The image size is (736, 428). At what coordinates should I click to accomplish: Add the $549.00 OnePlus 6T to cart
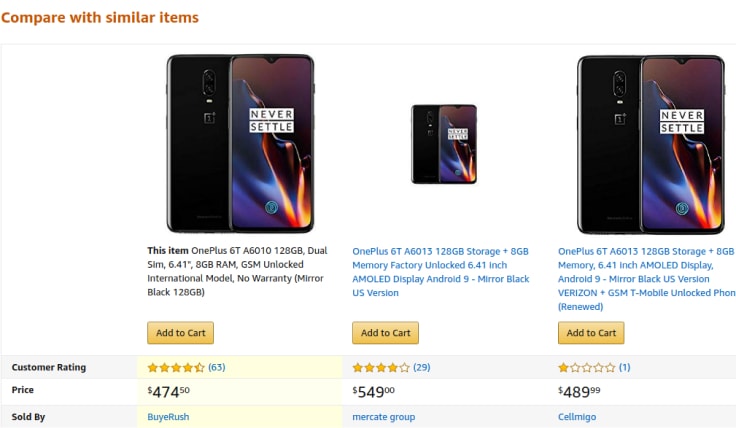[385, 333]
